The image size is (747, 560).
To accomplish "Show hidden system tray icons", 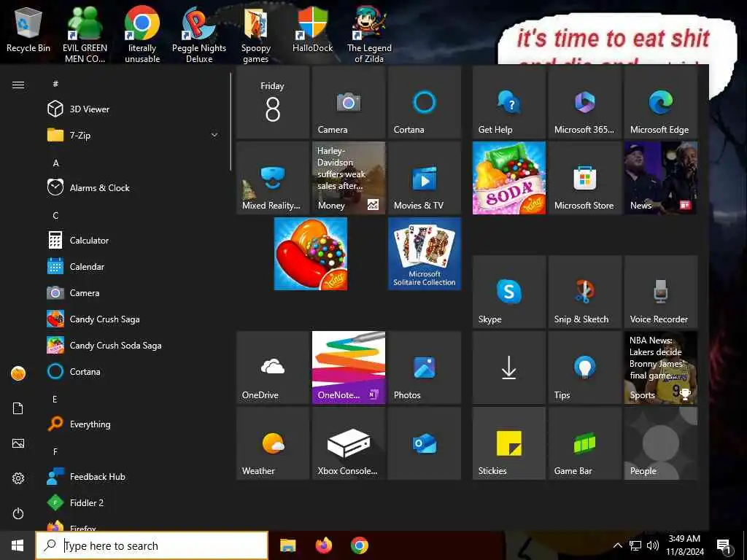I will tap(617, 545).
